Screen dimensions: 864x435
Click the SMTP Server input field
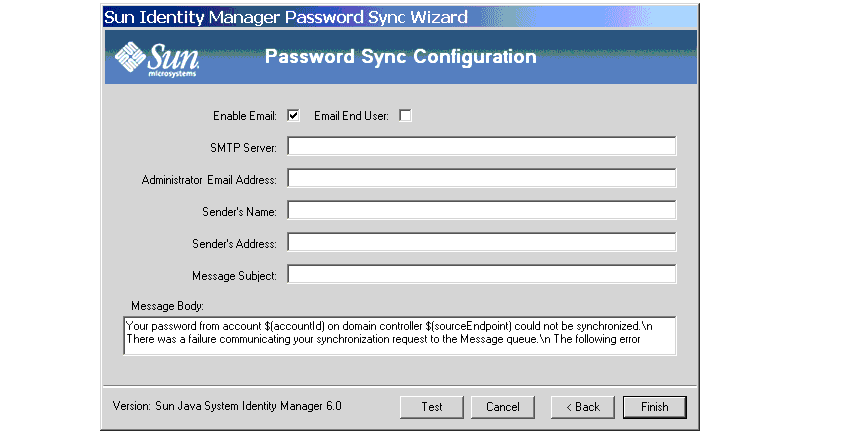click(x=482, y=146)
